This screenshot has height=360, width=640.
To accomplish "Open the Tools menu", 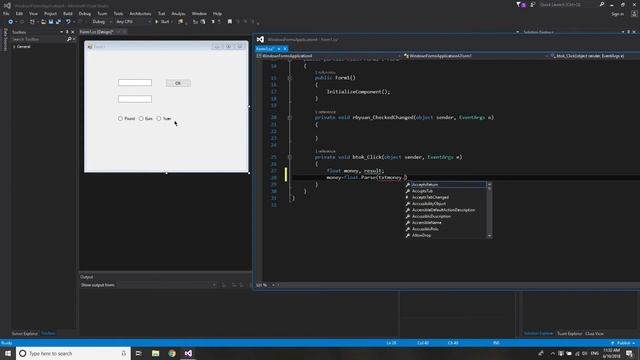I will pos(118,13).
